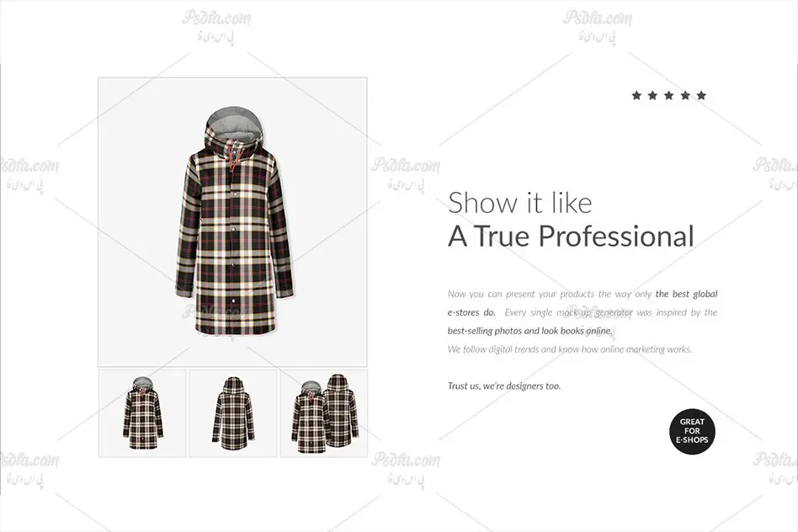
Task: Click the red drawstring on the main coat
Action: [232, 156]
